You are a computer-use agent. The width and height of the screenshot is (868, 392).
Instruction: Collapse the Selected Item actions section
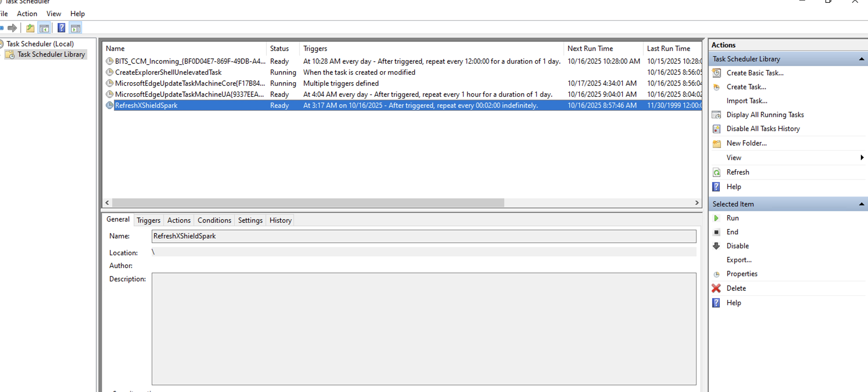(x=861, y=204)
